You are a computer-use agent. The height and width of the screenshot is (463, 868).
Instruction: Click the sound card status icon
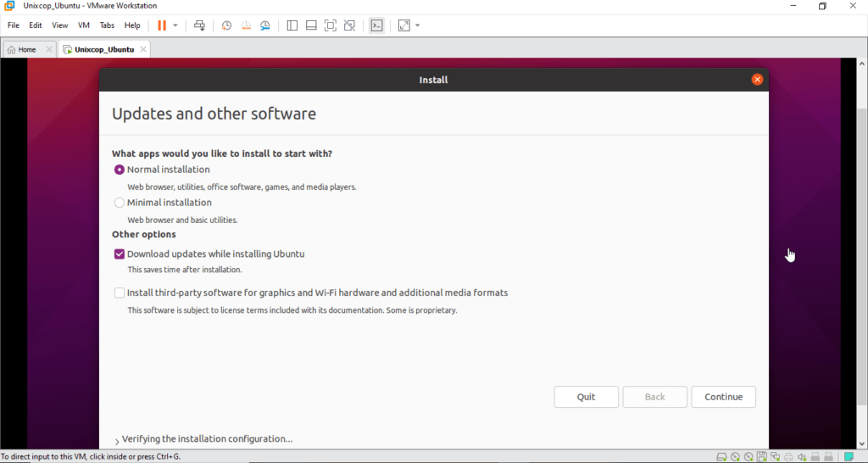(x=802, y=457)
